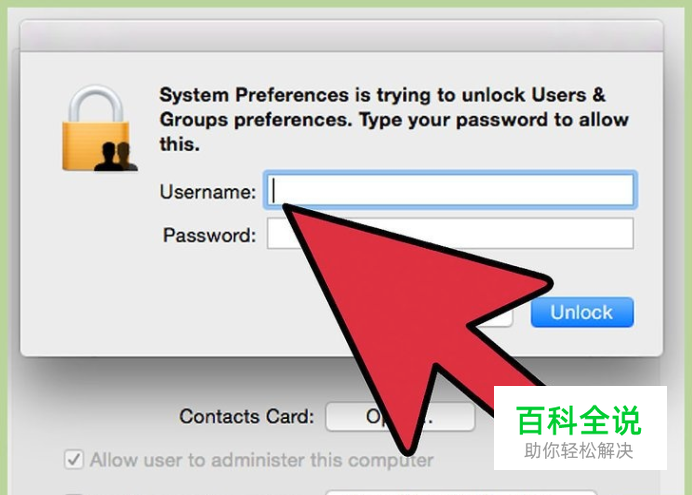Focus the Username text field

tap(450, 190)
